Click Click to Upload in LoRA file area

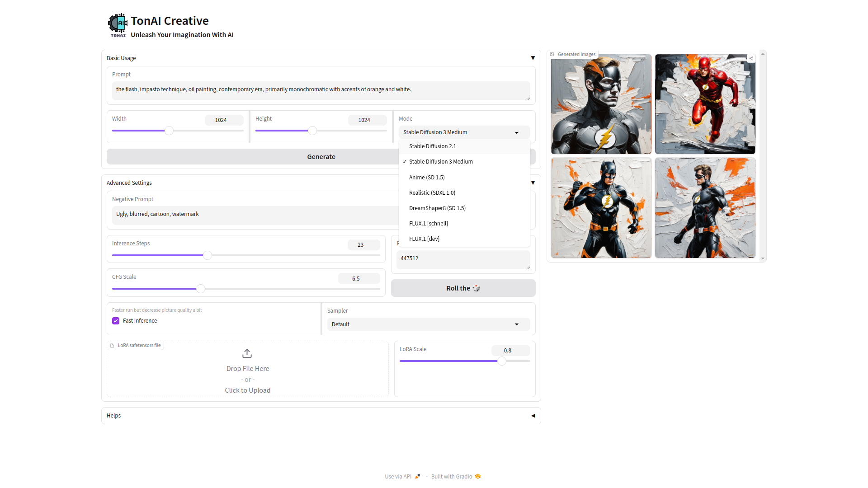tap(248, 390)
